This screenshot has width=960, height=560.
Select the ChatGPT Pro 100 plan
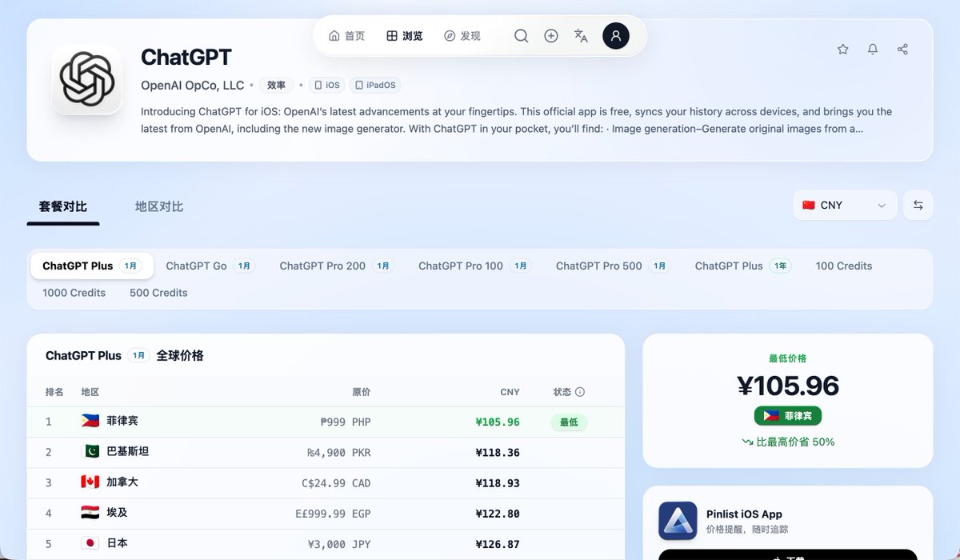point(474,266)
